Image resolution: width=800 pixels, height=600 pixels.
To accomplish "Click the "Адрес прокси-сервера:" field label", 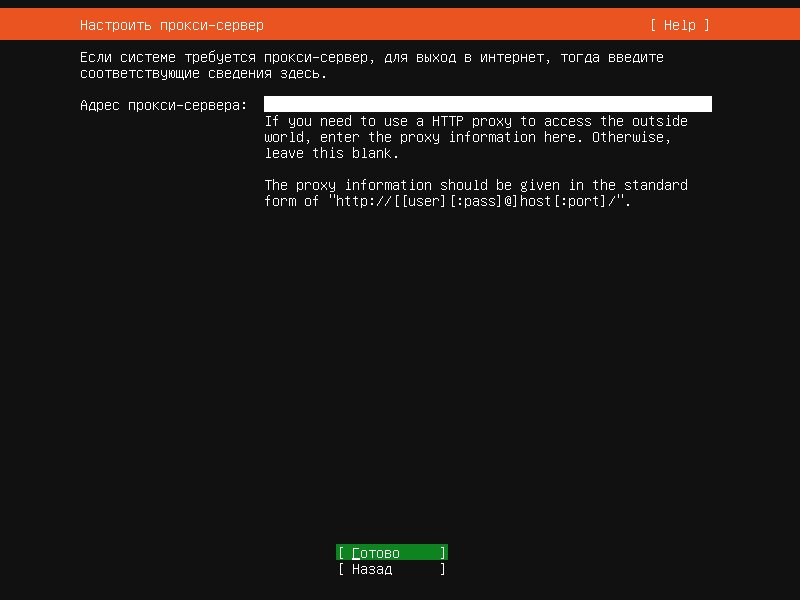I will point(163,105).
